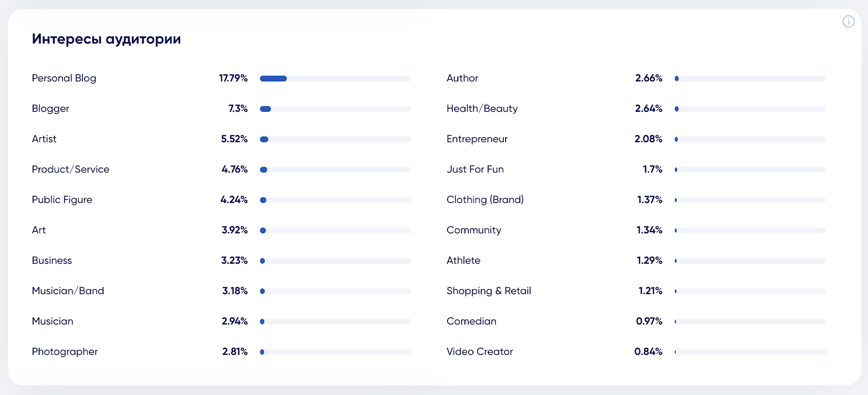This screenshot has height=395, width=868.
Task: Select the Personal Blog interest label
Action: (64, 78)
